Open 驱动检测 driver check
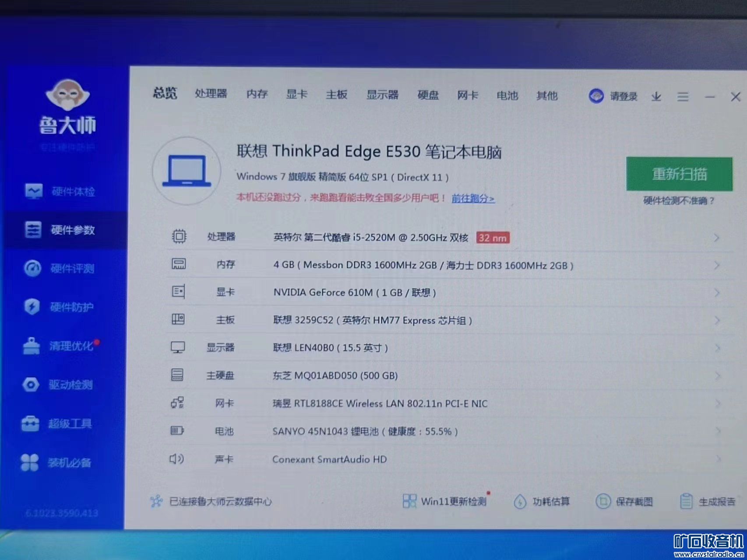 57,385
